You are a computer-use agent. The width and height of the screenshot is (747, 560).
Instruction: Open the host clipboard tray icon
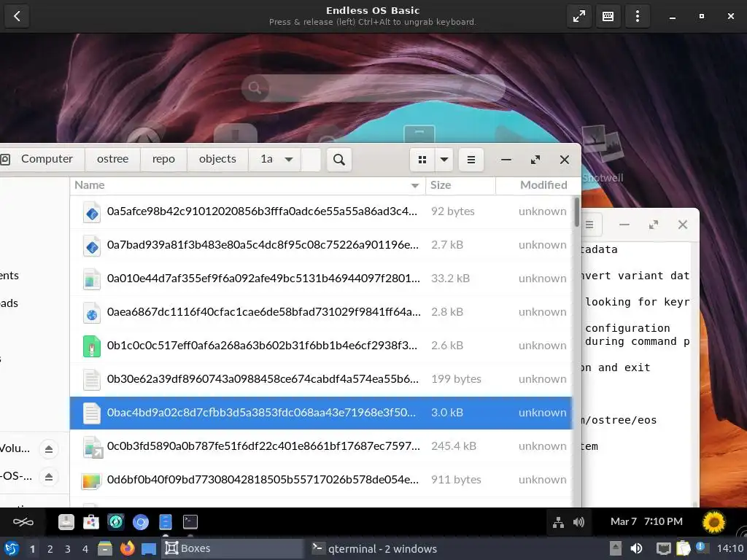click(683, 548)
